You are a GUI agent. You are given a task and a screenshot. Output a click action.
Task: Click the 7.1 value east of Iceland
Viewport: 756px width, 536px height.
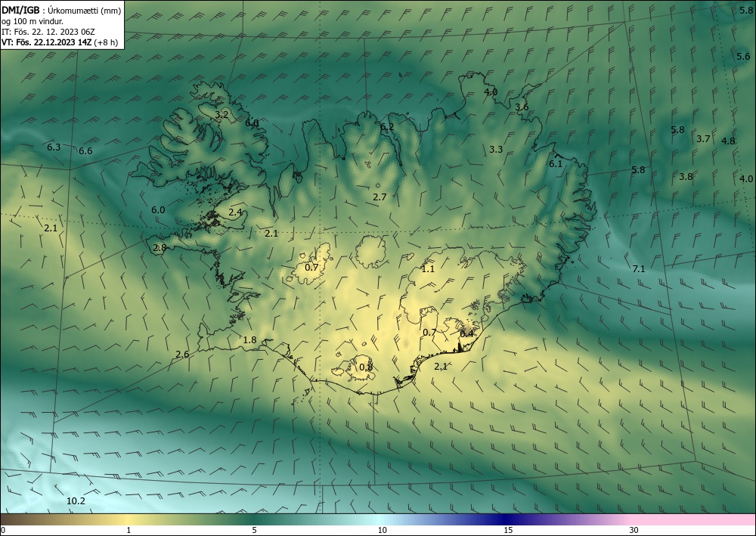pyautogui.click(x=638, y=269)
